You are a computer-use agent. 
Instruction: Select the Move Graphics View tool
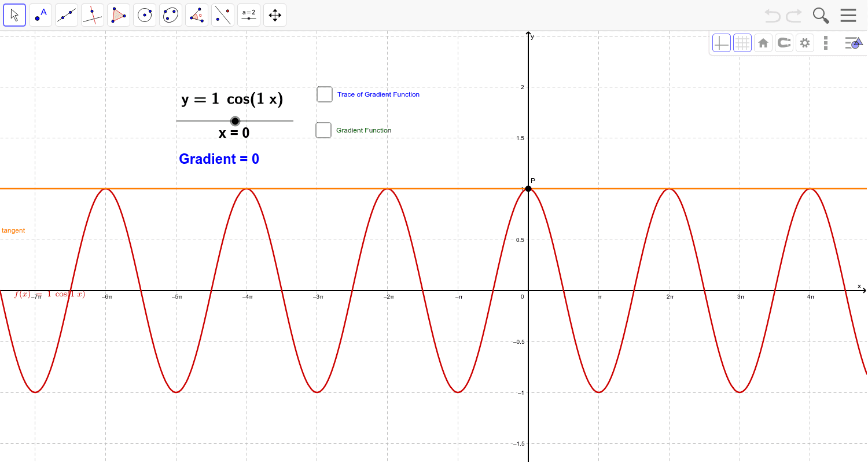point(274,14)
